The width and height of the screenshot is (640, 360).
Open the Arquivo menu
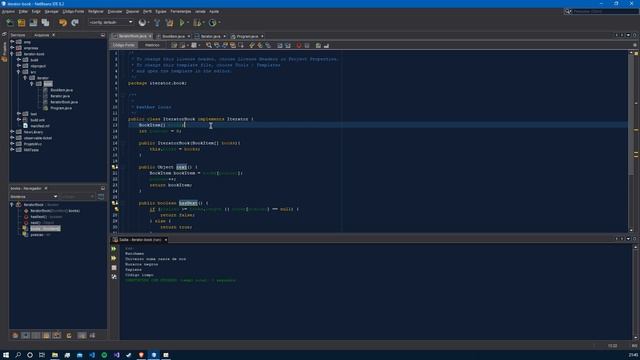[8, 11]
